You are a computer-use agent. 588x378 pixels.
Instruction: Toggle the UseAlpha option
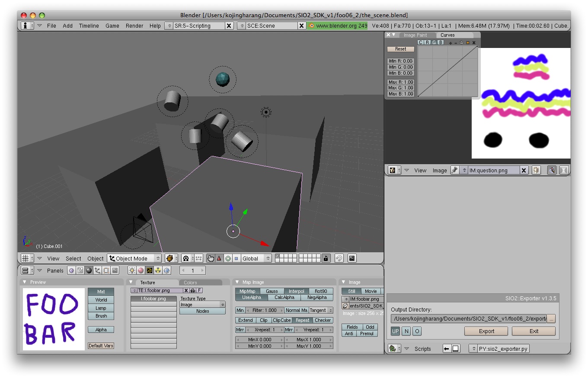click(252, 297)
